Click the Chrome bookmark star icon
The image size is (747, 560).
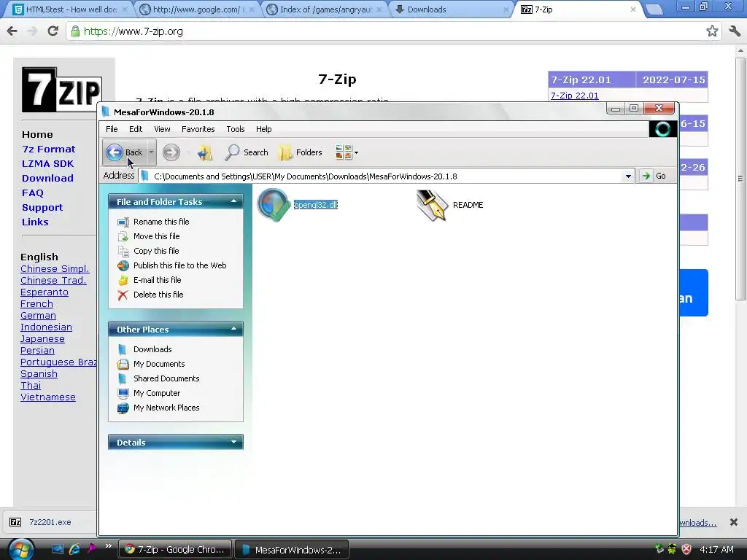click(x=712, y=31)
